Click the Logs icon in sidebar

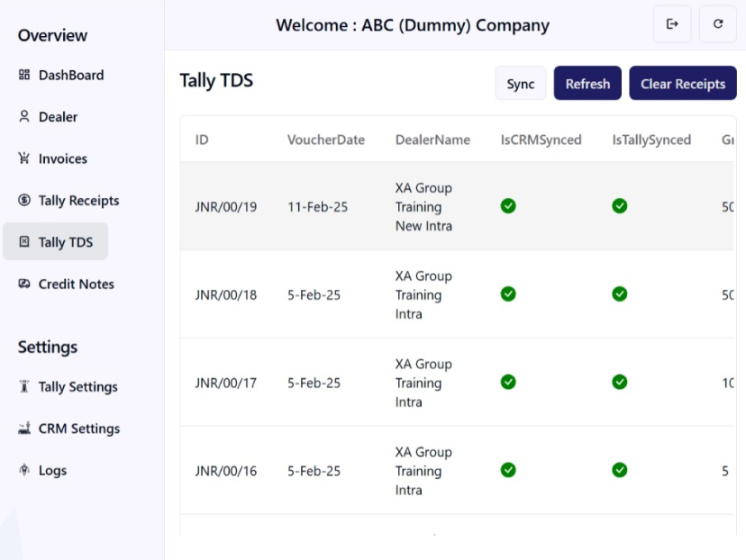point(24,470)
